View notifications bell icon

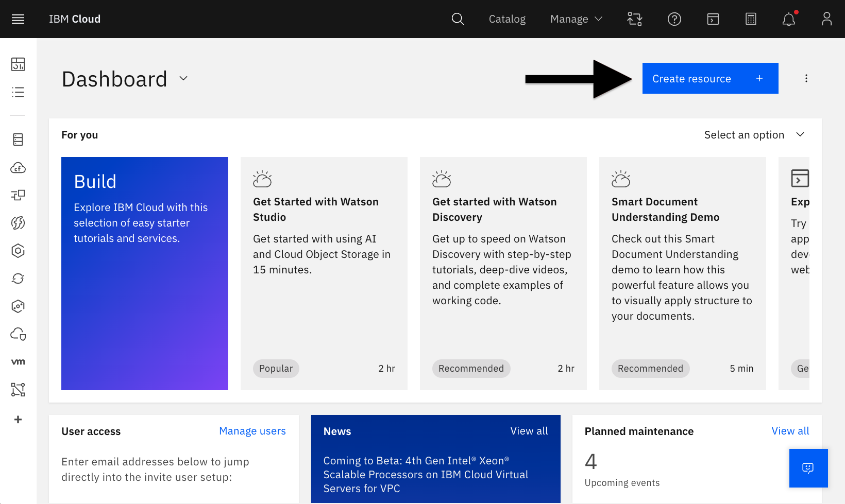[789, 19]
